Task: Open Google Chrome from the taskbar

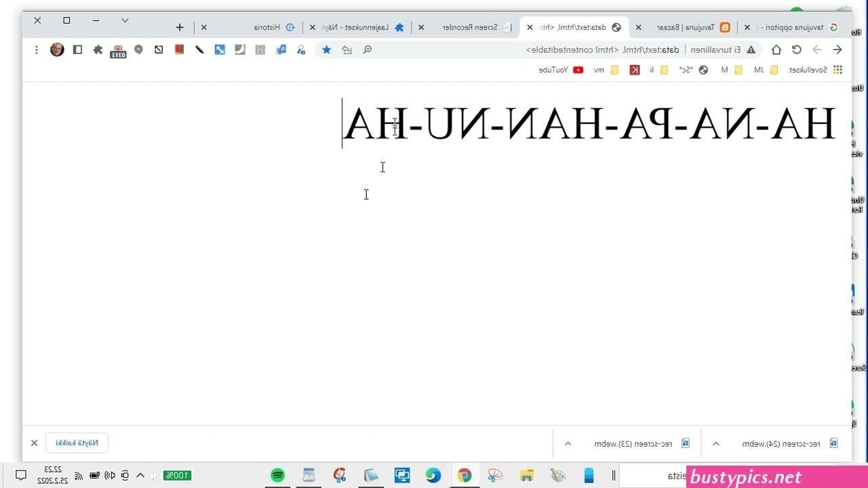Action: 465,476
